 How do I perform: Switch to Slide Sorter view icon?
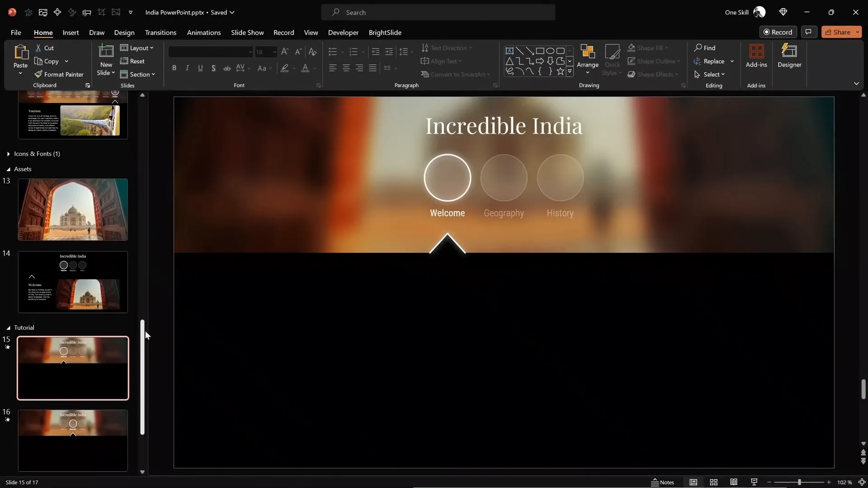pos(714,482)
